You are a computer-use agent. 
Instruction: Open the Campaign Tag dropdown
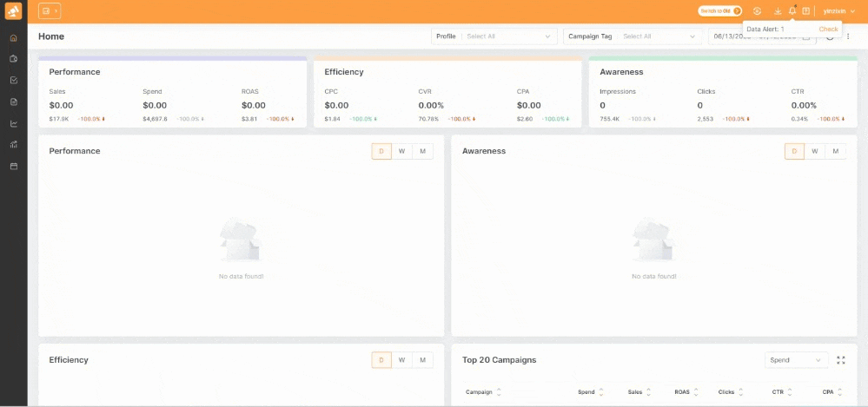660,36
